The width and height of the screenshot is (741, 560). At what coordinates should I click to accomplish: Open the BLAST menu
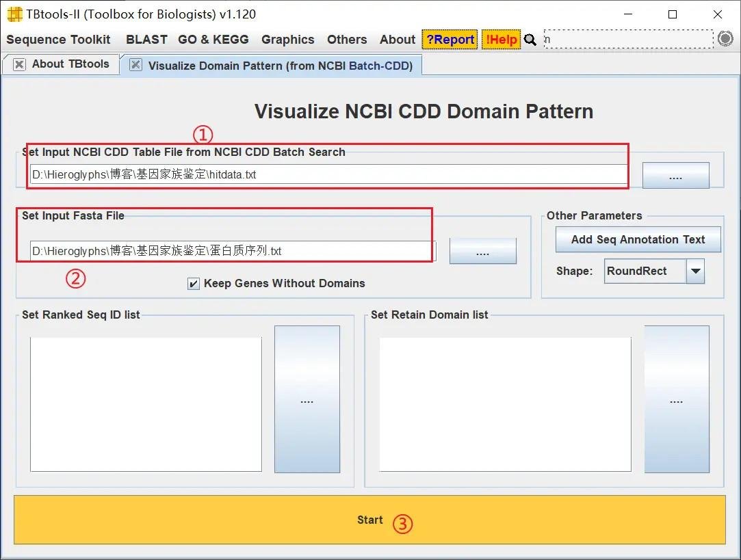[146, 40]
